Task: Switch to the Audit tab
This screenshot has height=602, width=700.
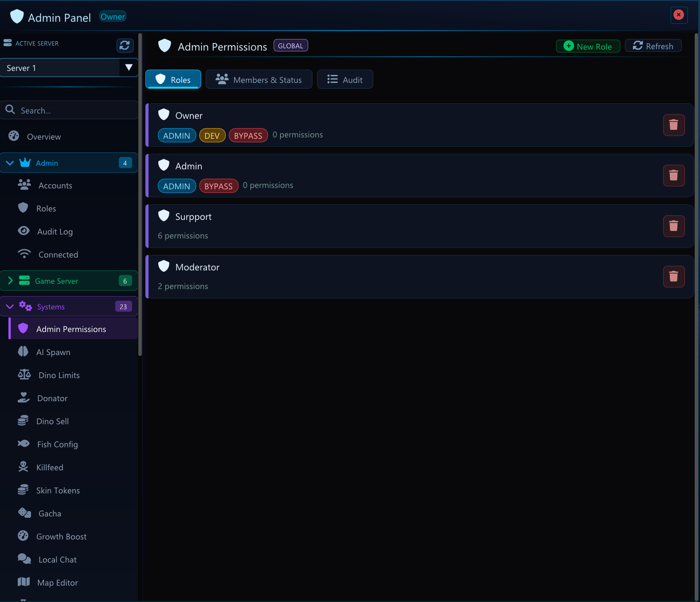Action: pyautogui.click(x=345, y=79)
